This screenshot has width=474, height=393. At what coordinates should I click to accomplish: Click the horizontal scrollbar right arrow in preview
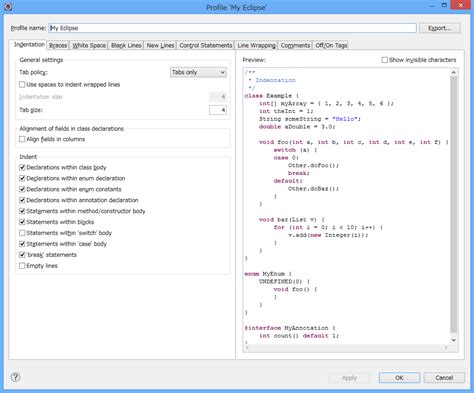coord(446,348)
